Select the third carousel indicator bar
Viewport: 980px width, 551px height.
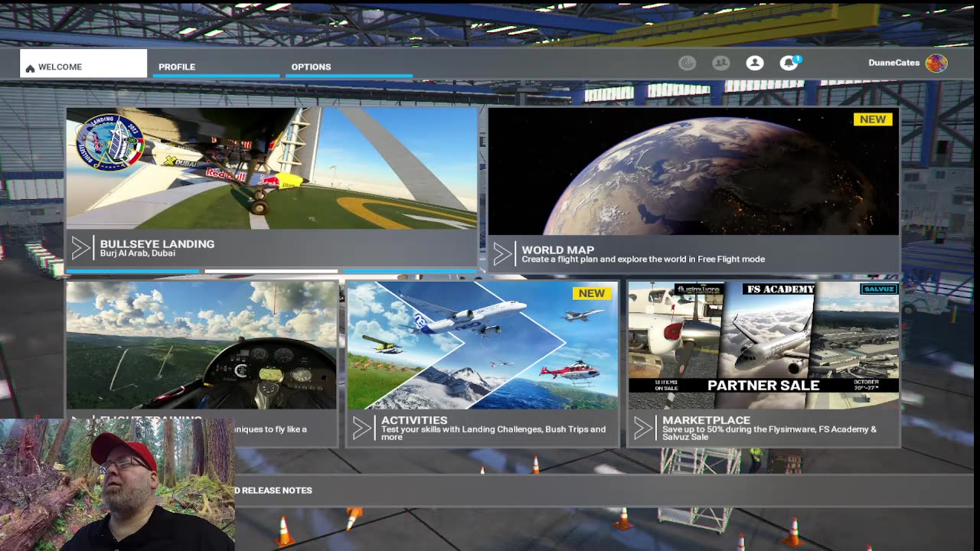point(410,271)
